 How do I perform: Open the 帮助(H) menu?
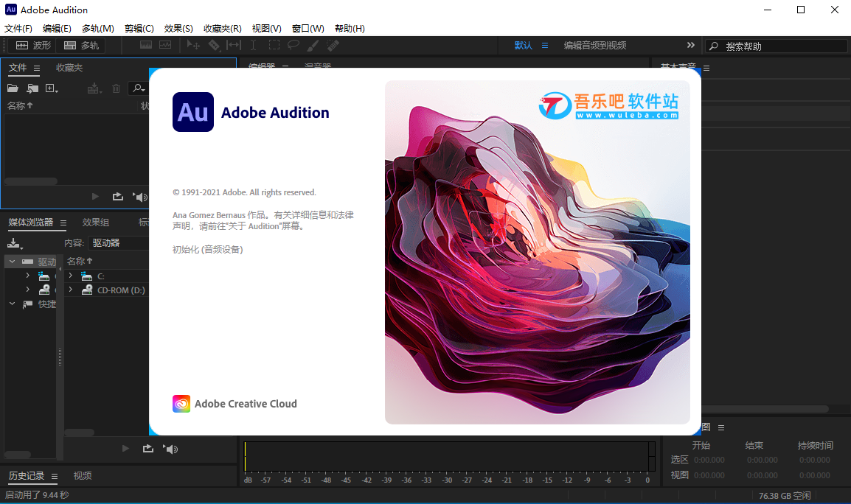point(350,28)
